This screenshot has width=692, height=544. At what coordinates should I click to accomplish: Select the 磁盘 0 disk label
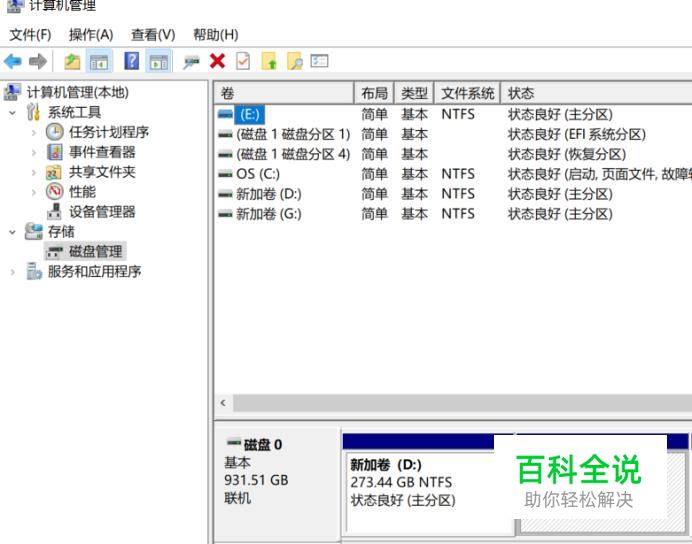[x=262, y=444]
